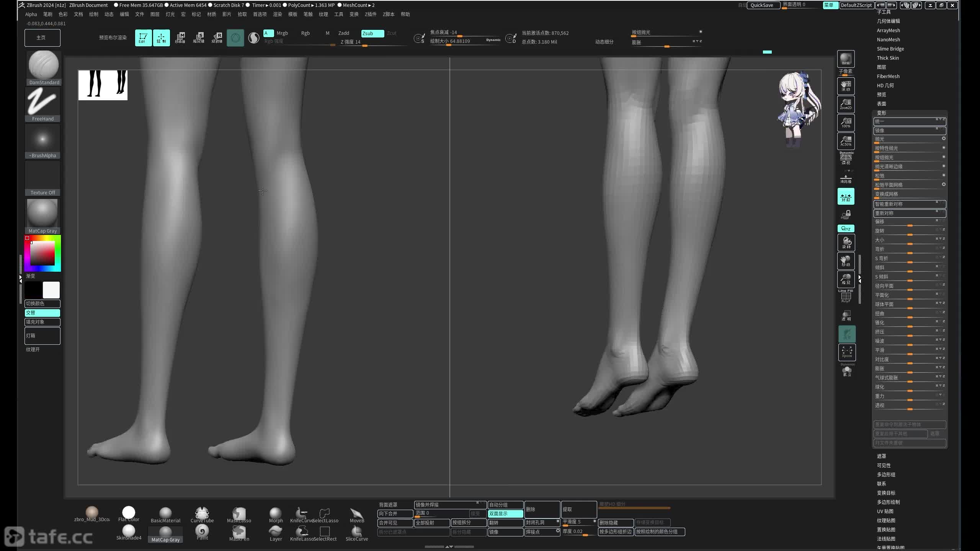The width and height of the screenshot is (980, 551).
Task: Toggle Rgb paint mode
Action: [x=305, y=33]
